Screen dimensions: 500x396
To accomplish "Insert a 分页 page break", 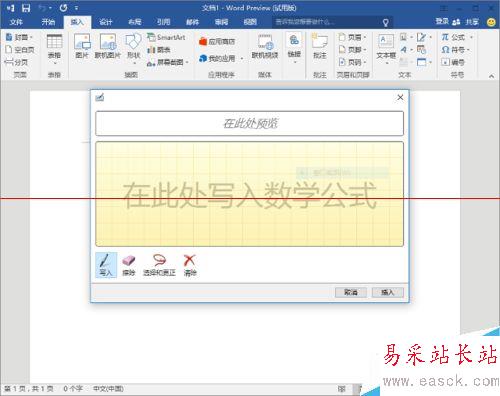I will [x=17, y=62].
